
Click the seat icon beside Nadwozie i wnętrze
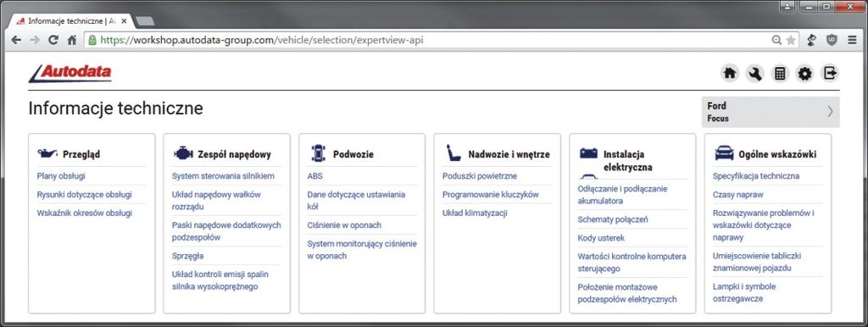[453, 153]
